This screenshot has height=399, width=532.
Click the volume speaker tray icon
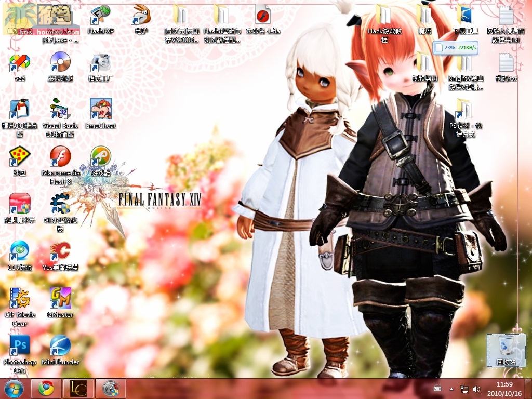tap(476, 389)
